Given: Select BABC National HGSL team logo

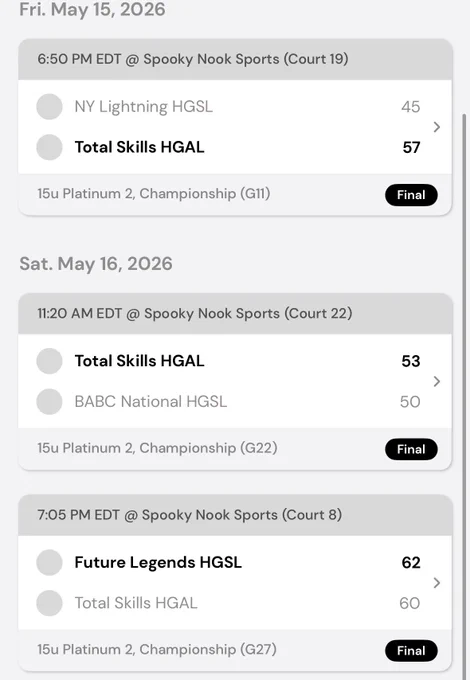Looking at the screenshot, I should (x=49, y=402).
